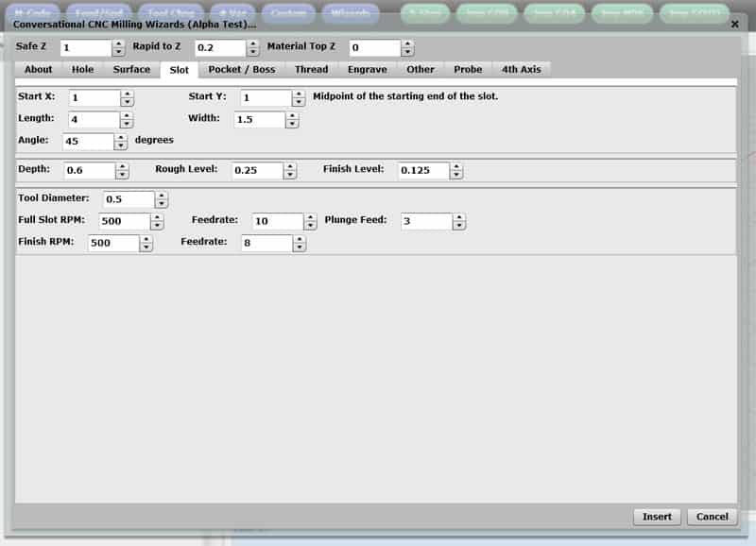Open the Probe tab

tap(467, 69)
